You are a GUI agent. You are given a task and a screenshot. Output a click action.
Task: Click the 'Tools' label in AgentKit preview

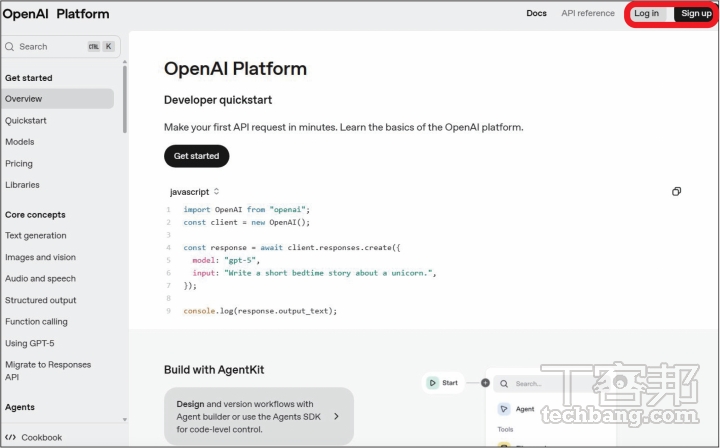coord(505,430)
